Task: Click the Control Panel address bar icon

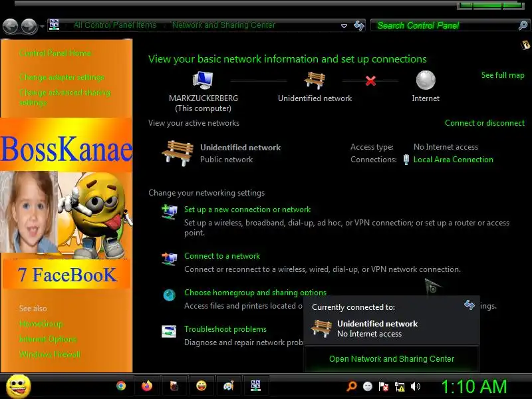Action: 54,25
